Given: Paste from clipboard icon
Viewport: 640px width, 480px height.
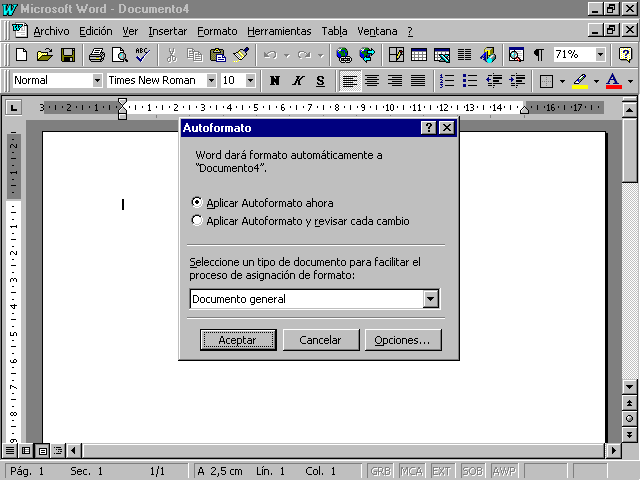Looking at the screenshot, I should 218,55.
